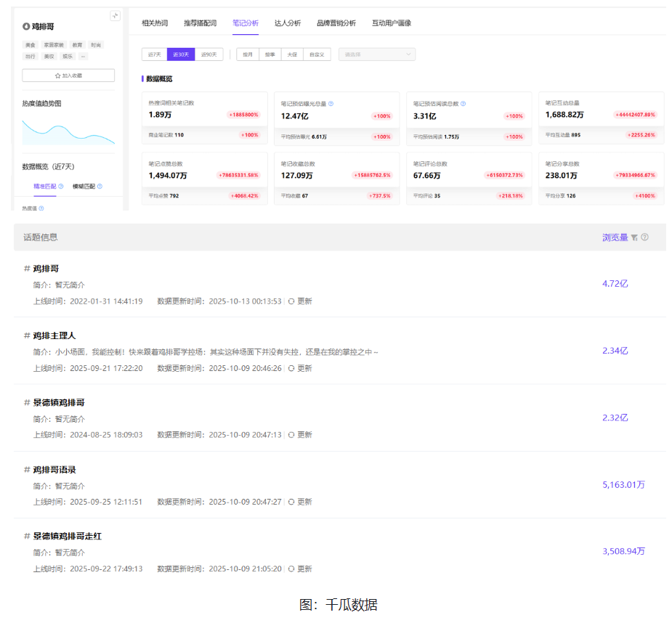Viewport: 672px width, 623px height.
Task: Open the 互动用户画像 tab
Action: point(391,23)
